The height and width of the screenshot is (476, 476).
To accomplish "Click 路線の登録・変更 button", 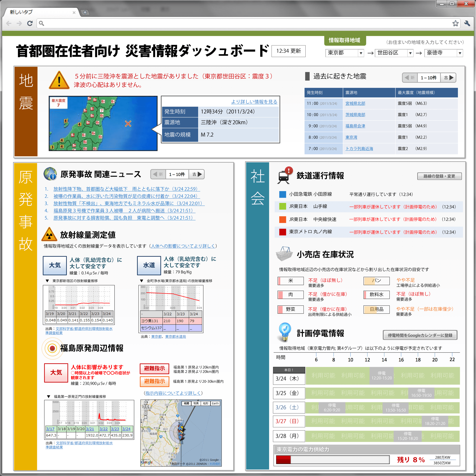I will click(439, 176).
